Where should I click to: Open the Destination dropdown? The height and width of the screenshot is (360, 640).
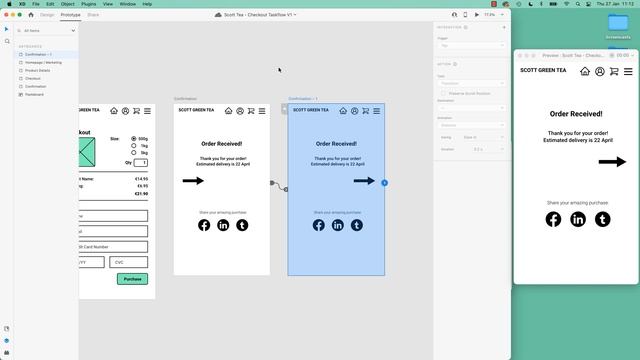(x=472, y=108)
